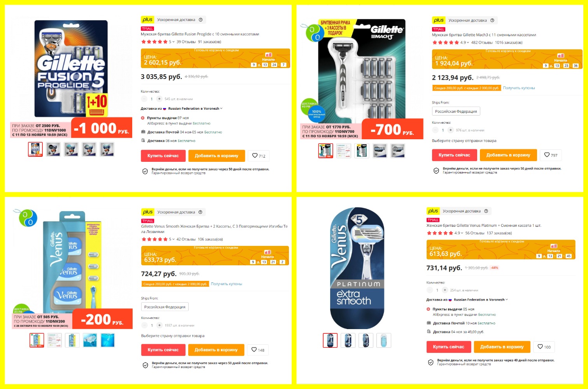Click Купить сейчас for Gillette Fusion
This screenshot has width=588, height=389.
pyautogui.click(x=163, y=156)
